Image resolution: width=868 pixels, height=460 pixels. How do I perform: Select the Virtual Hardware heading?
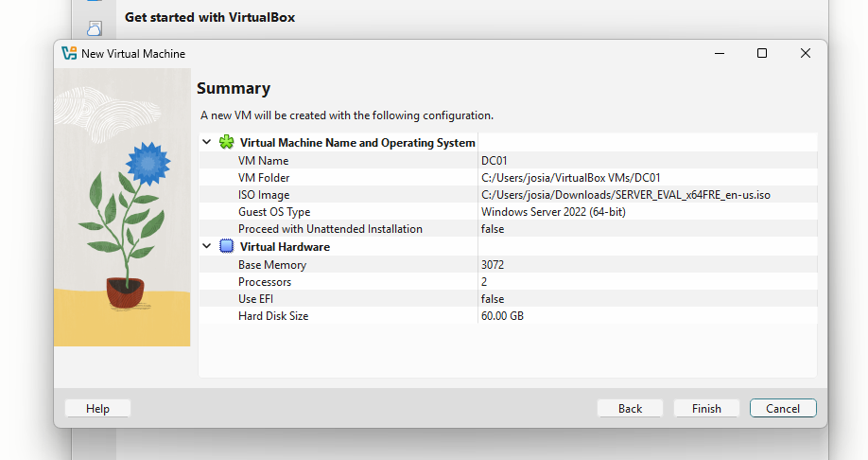point(285,247)
